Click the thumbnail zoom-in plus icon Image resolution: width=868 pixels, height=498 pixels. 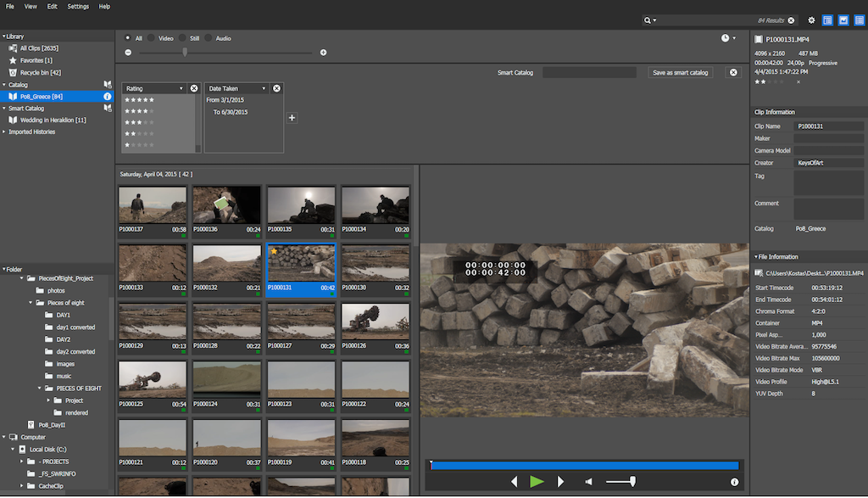point(323,53)
